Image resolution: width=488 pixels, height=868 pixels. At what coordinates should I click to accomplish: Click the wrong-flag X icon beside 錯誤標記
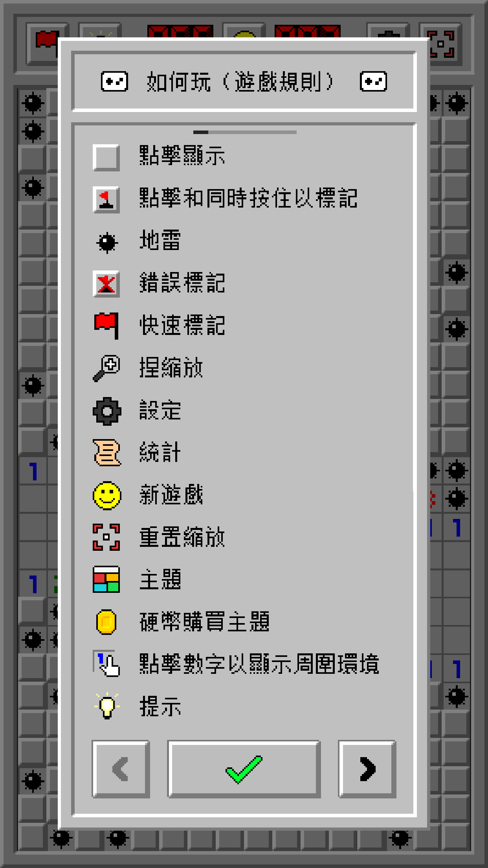tap(106, 284)
